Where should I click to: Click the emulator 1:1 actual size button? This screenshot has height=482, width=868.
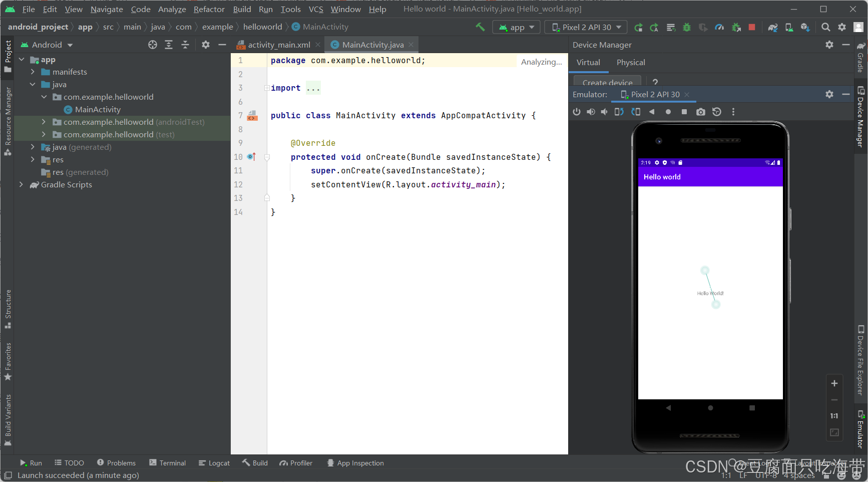(x=834, y=416)
